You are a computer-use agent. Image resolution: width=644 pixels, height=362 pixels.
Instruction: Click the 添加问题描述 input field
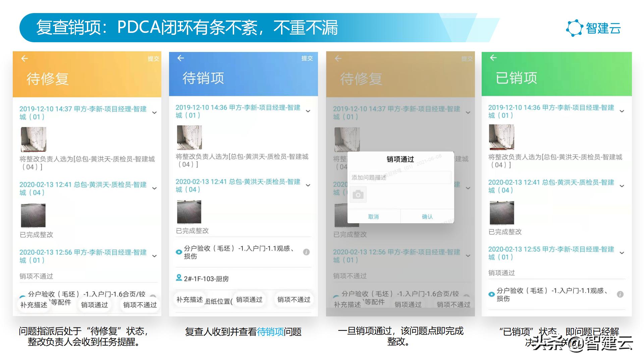tap(400, 177)
